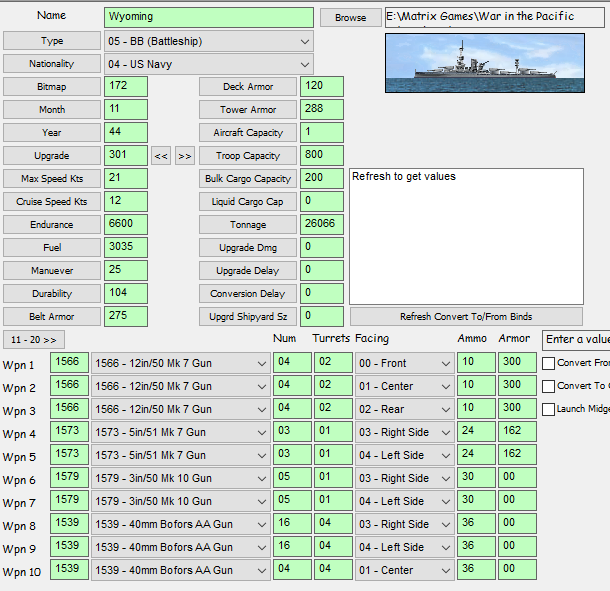610x591 pixels.
Task: Click Wpn 10 ID field 1539
Action: (x=69, y=569)
